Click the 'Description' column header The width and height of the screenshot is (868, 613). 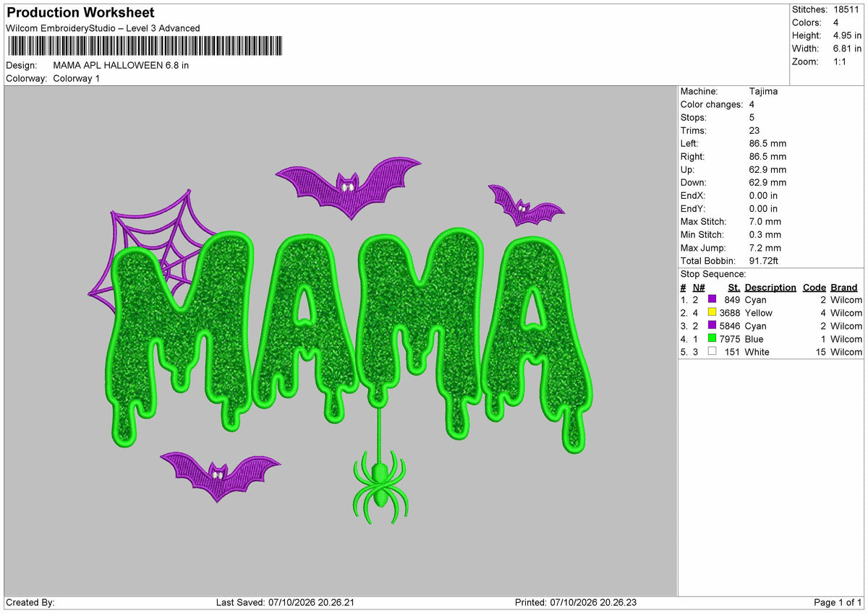coord(770,288)
